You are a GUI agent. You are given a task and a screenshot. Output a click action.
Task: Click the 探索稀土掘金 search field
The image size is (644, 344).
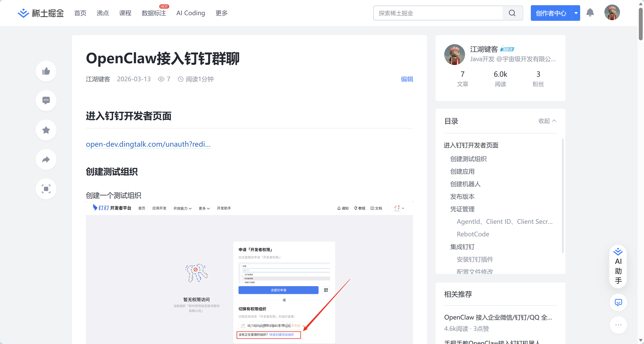(x=438, y=13)
